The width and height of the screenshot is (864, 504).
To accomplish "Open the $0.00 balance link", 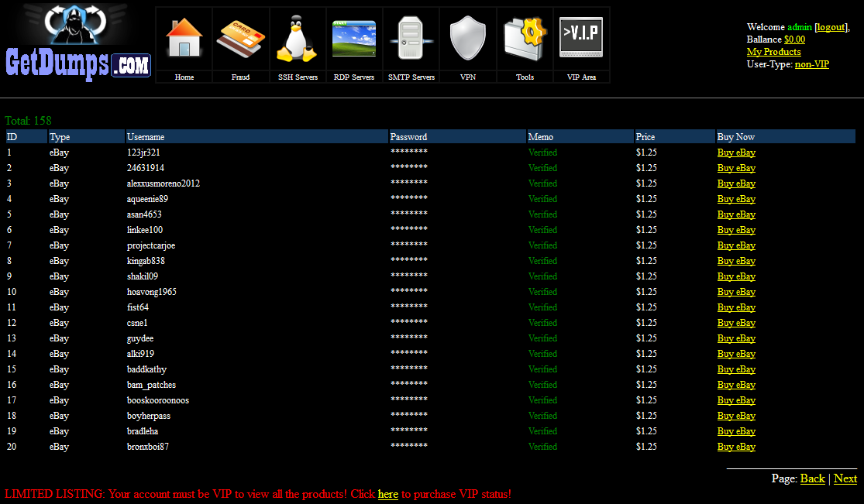I will [x=794, y=39].
